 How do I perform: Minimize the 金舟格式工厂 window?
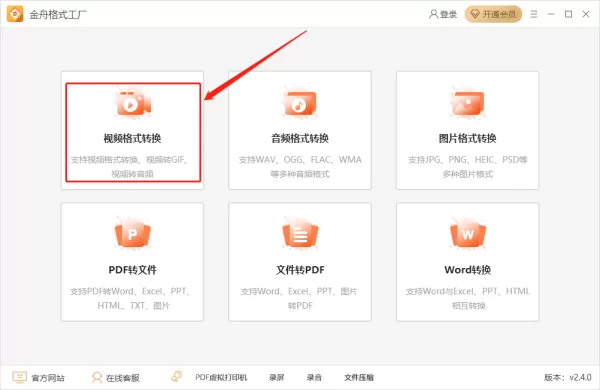click(x=551, y=14)
